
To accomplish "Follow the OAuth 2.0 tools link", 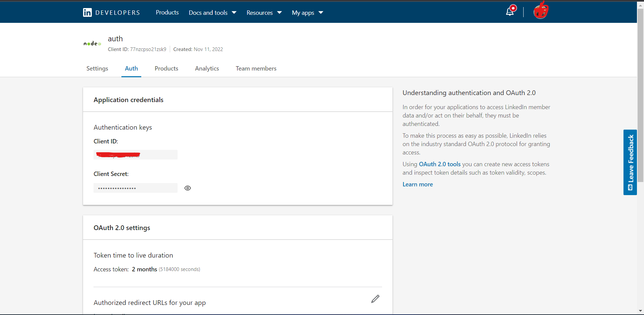I will (440, 164).
